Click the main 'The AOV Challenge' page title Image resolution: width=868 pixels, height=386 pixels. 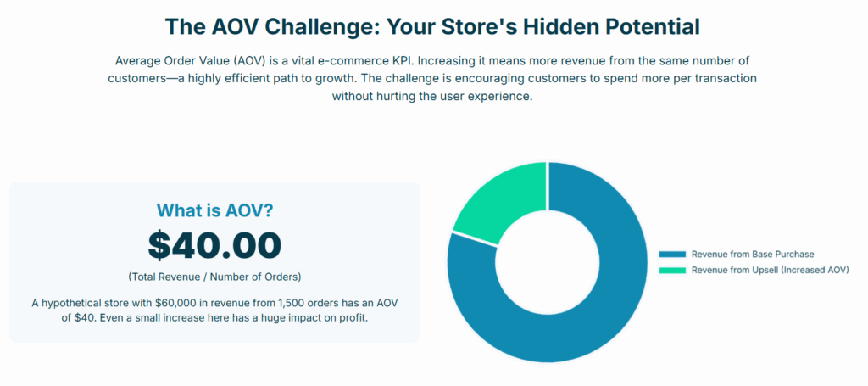[432, 27]
